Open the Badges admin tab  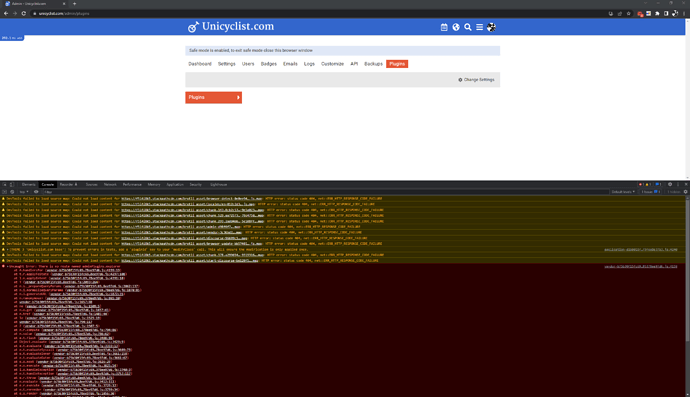click(268, 64)
